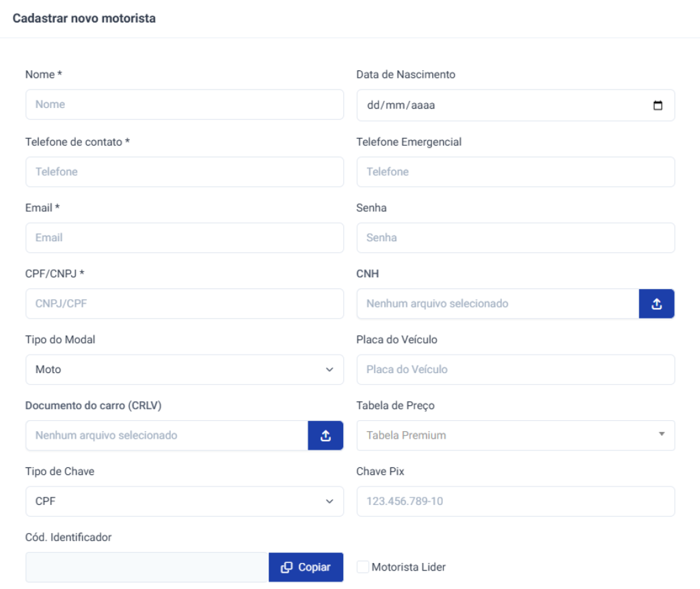Select the Chave Pix input field

tap(515, 502)
